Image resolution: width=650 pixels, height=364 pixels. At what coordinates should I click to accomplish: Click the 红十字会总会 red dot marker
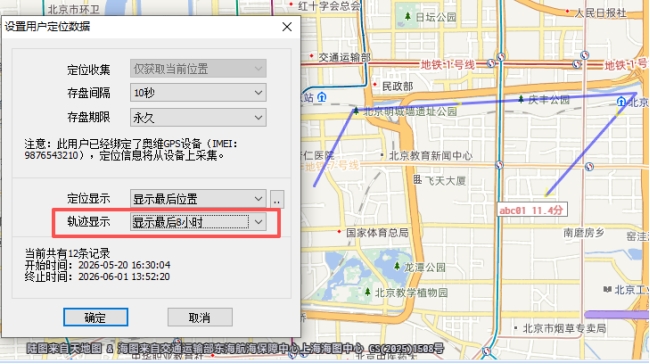[x=291, y=4]
